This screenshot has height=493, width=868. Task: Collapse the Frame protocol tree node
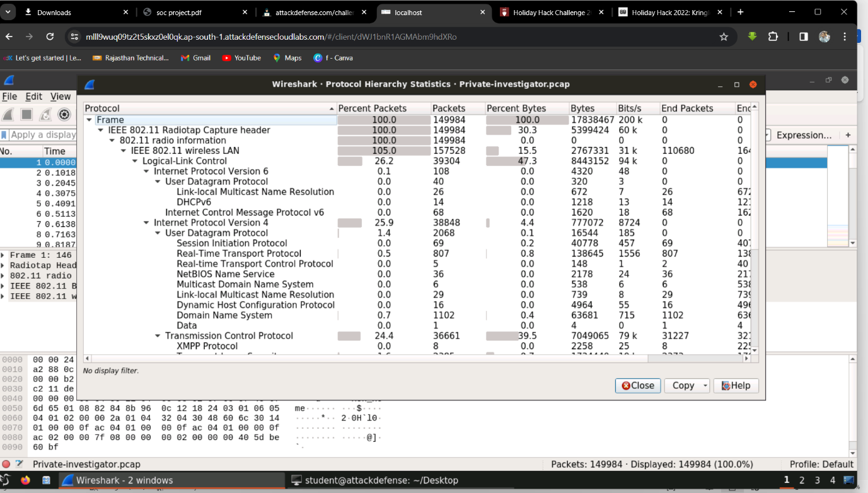[x=90, y=120]
